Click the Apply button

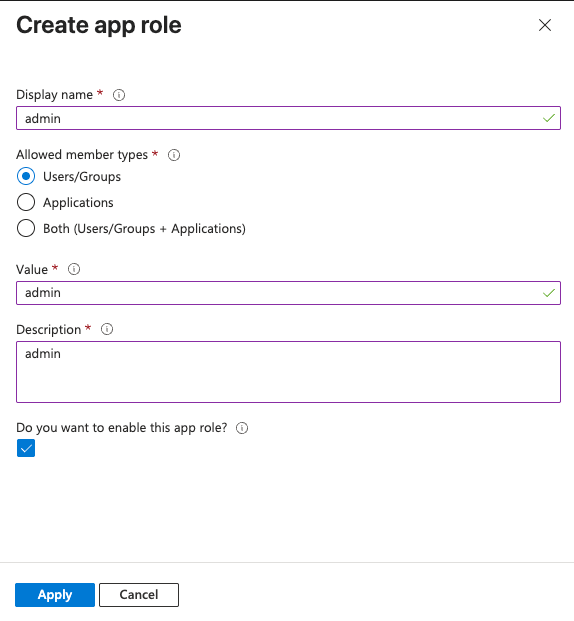point(55,595)
